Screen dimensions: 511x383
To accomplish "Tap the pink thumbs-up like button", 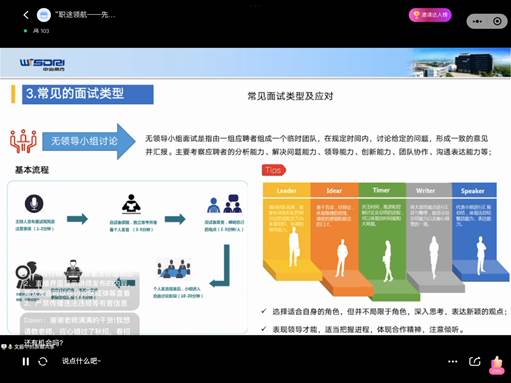I will pyautogui.click(x=497, y=365).
